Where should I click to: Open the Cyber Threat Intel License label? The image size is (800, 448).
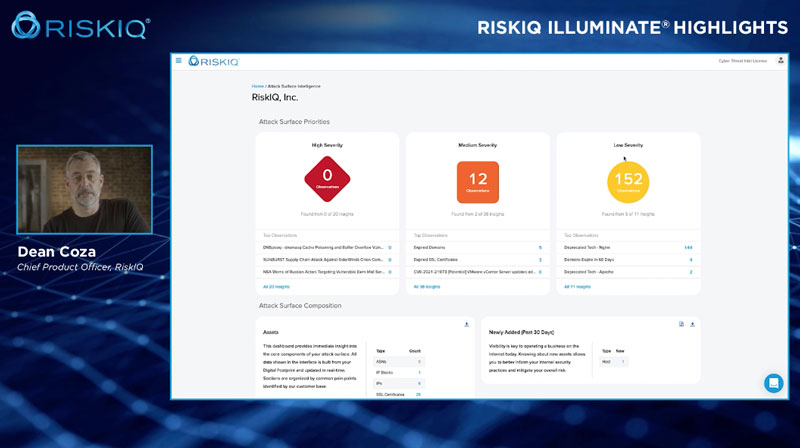742,61
